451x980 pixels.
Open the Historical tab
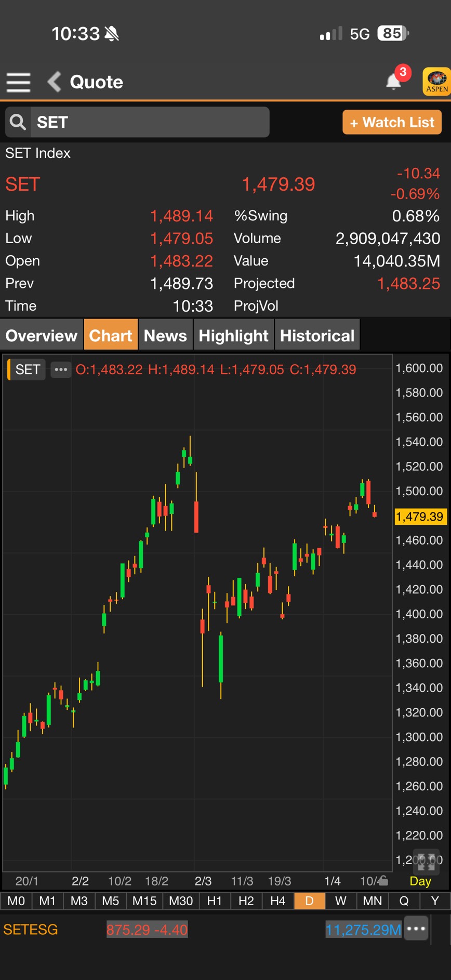[317, 336]
